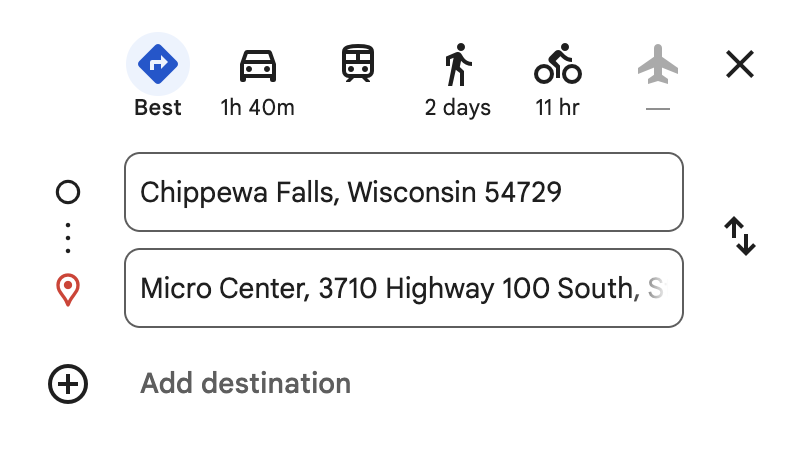Choose the Driving car icon

tap(257, 66)
